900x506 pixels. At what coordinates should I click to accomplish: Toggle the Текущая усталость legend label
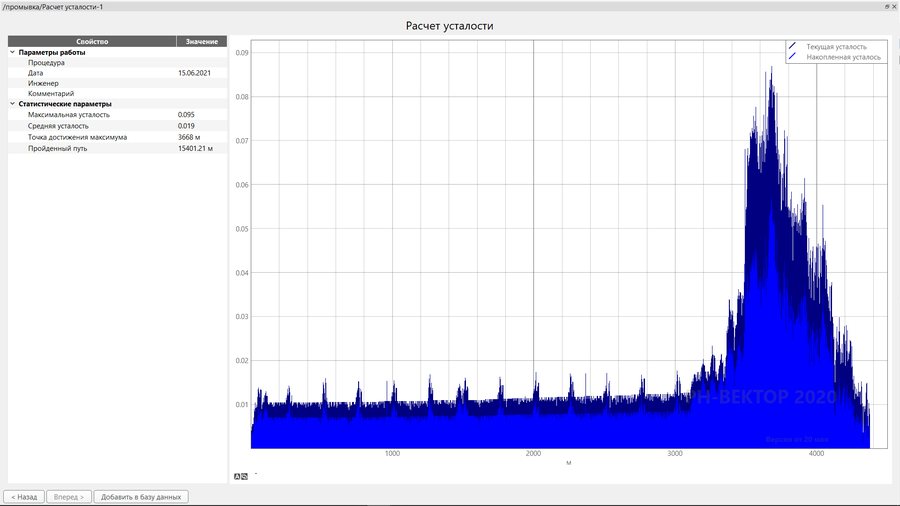click(x=836, y=47)
